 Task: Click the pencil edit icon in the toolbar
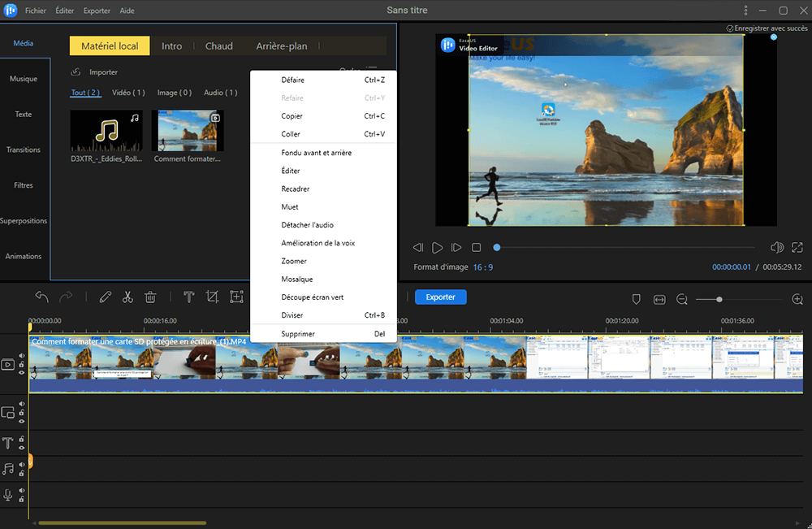(x=105, y=297)
